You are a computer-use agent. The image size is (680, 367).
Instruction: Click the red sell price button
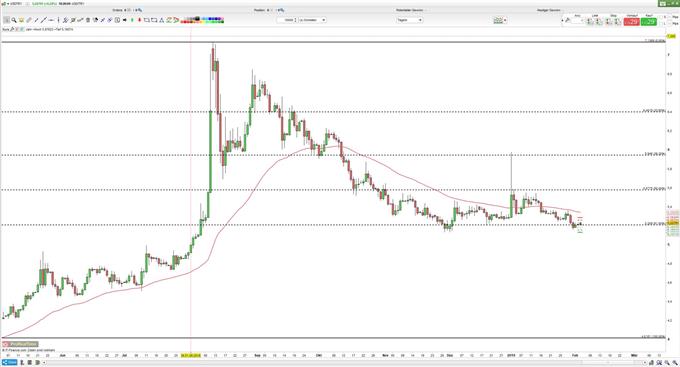[631, 21]
